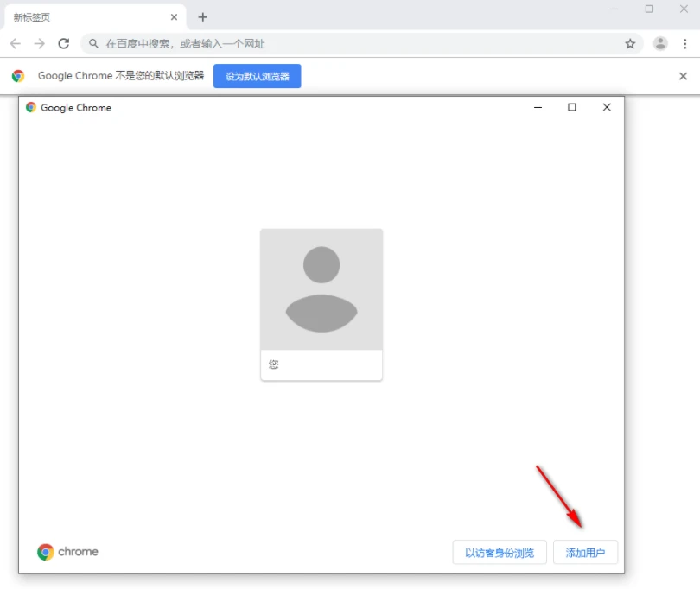
Task: Maximize the Google Chrome profile dialog
Action: coord(572,107)
